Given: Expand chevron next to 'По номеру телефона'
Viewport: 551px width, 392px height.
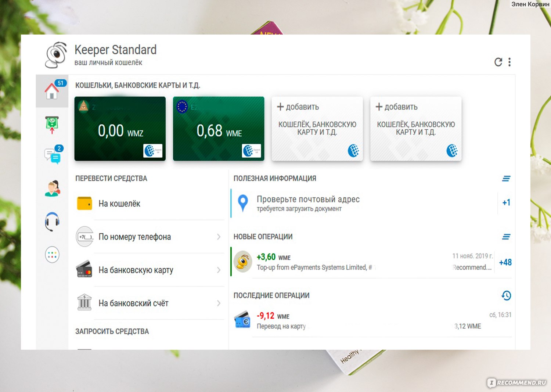Looking at the screenshot, I should click(219, 237).
